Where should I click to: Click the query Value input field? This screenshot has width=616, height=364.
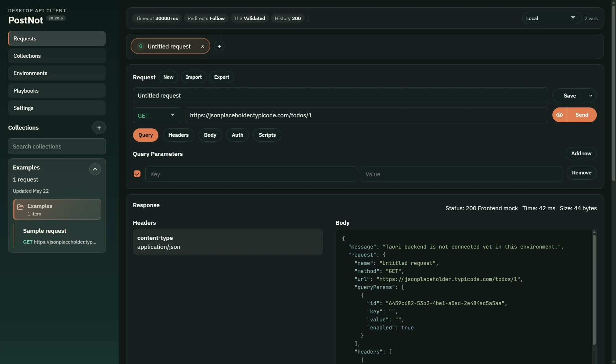pos(461,174)
